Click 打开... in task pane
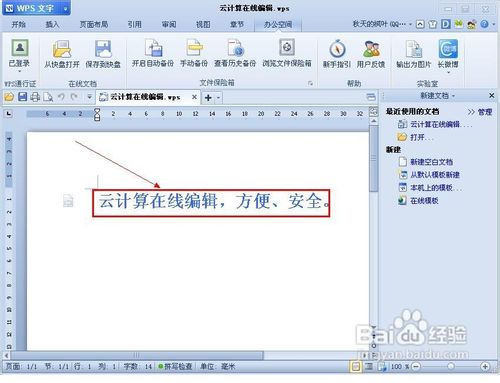 pyautogui.click(x=416, y=137)
